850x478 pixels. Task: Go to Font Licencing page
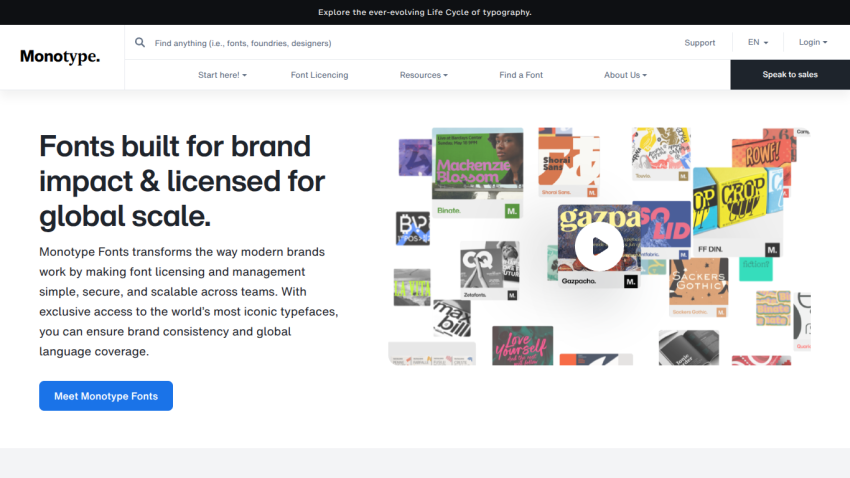pos(319,75)
